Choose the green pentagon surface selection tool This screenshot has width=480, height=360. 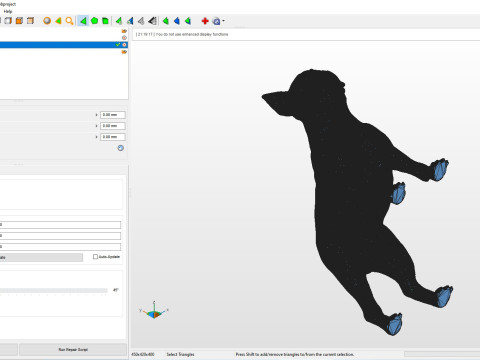point(94,21)
